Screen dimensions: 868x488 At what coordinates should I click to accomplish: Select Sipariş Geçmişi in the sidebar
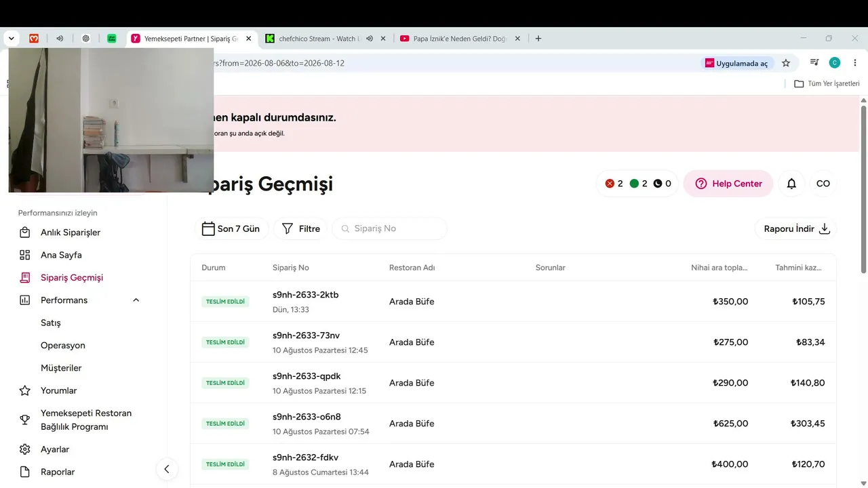(x=72, y=278)
